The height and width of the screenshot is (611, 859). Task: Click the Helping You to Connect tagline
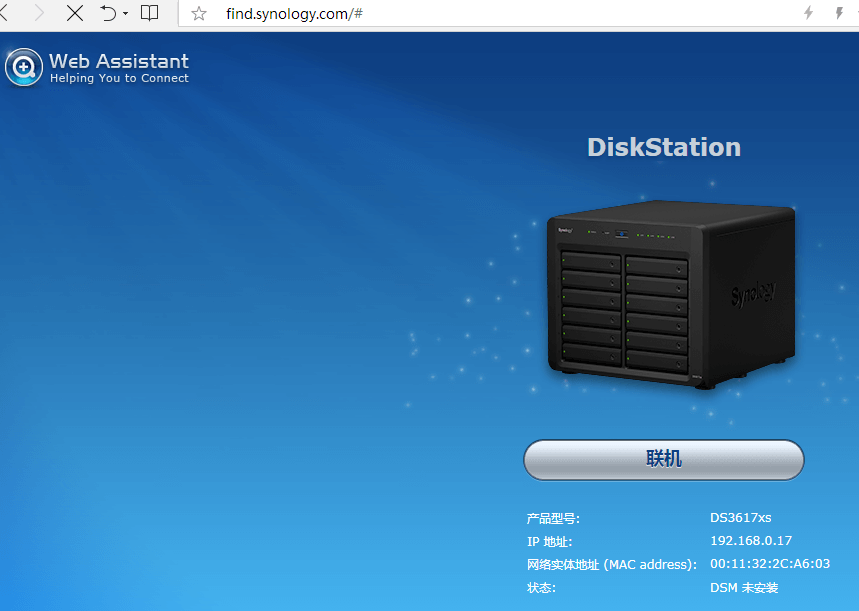tap(119, 78)
